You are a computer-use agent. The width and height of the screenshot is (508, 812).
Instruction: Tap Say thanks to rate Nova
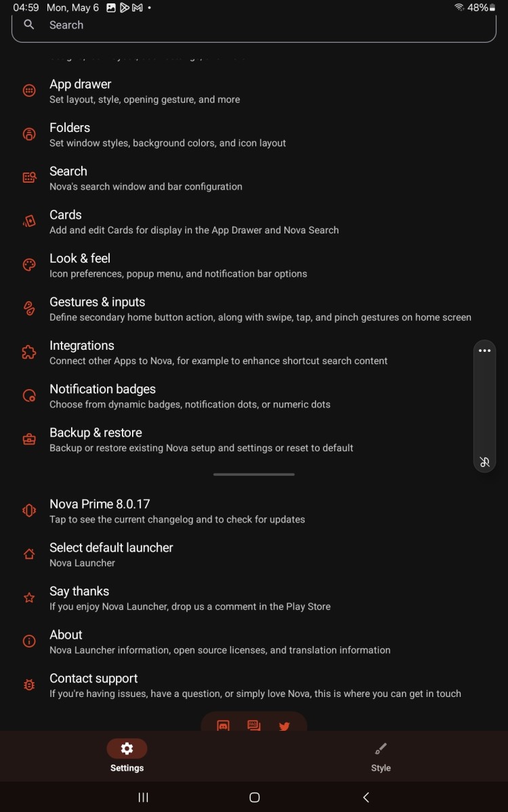point(79,597)
